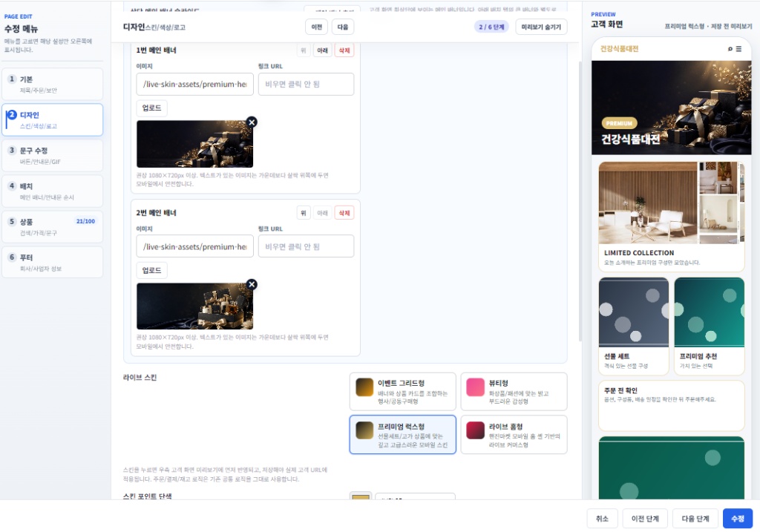Move 2번 메인 배너 up with 위

click(x=304, y=213)
